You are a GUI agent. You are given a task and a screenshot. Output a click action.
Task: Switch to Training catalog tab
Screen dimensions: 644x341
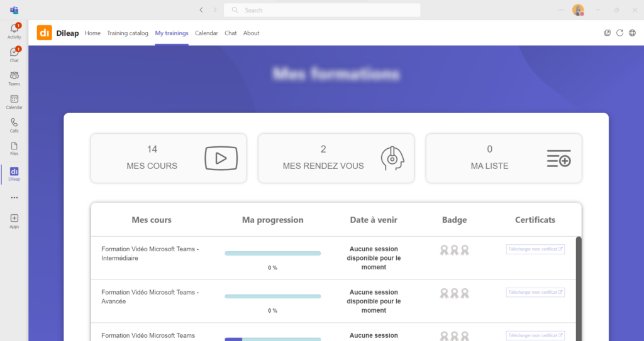[127, 33]
